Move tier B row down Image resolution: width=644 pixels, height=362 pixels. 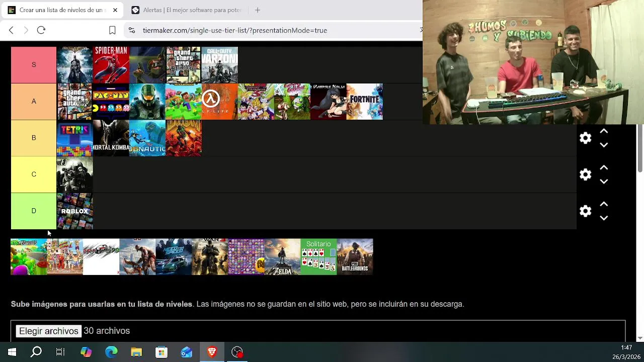click(604, 145)
